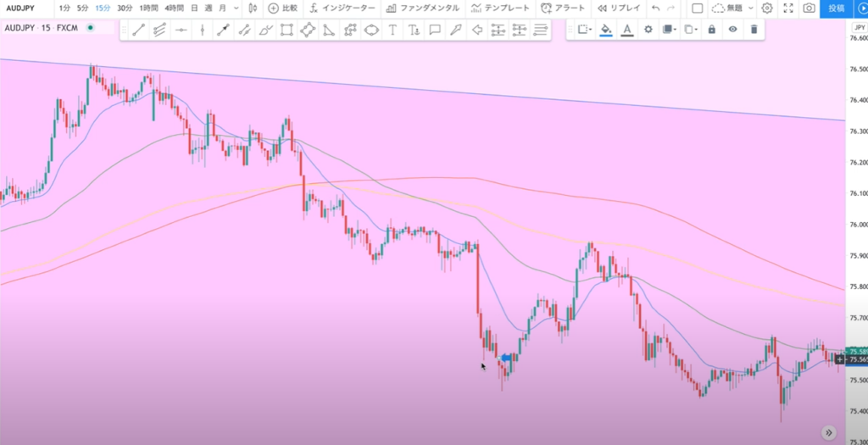This screenshot has width=868, height=445.
Task: Open the fill background color picker
Action: coord(605,30)
